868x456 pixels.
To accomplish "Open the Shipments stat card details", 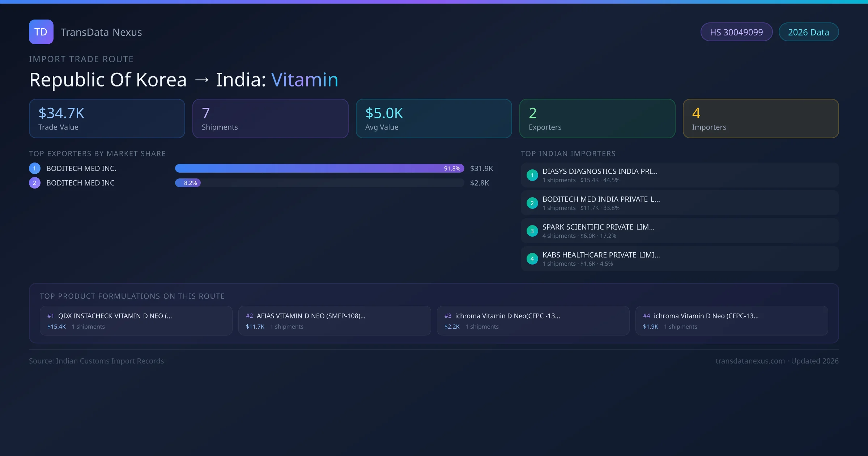I will [x=270, y=118].
